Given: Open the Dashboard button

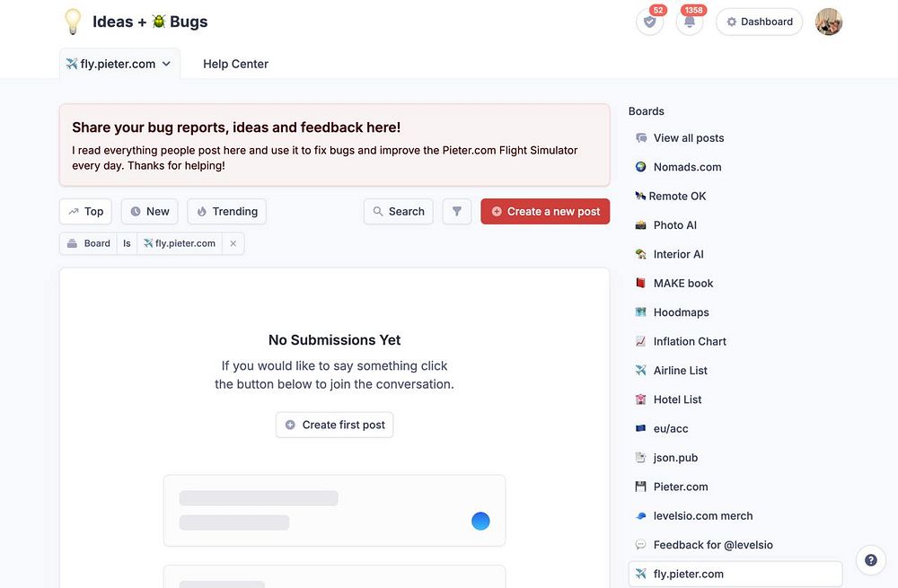Looking at the screenshot, I should [760, 22].
